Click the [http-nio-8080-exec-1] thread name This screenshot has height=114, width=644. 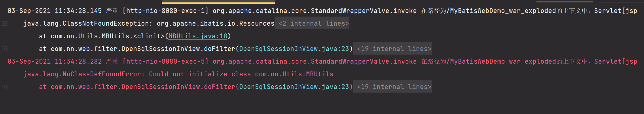(x=166, y=11)
